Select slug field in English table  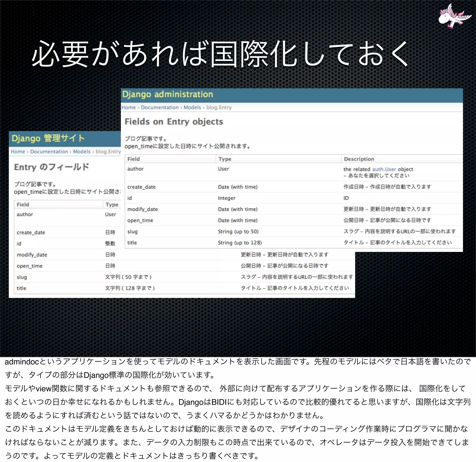132,232
